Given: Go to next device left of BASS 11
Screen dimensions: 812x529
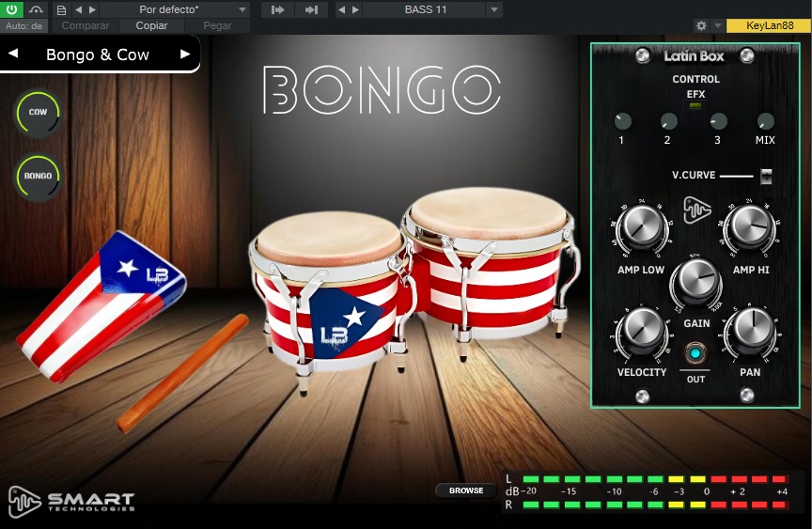Looking at the screenshot, I should (x=355, y=9).
